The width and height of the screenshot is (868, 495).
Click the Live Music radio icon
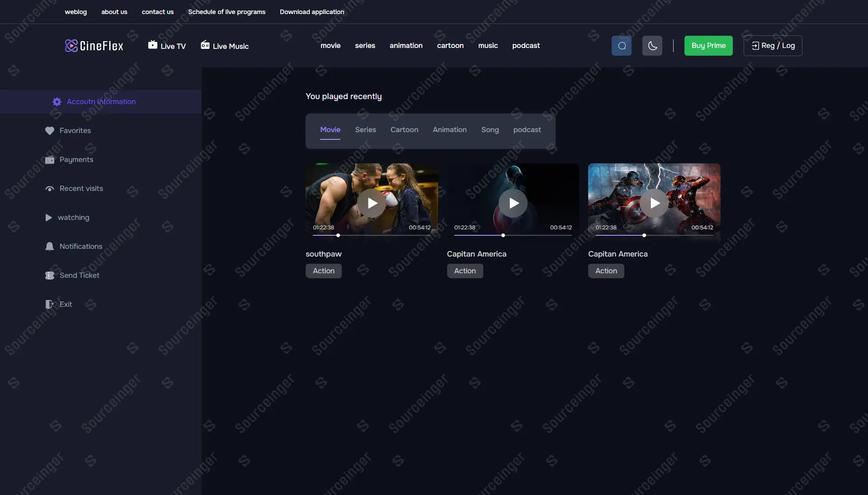205,45
